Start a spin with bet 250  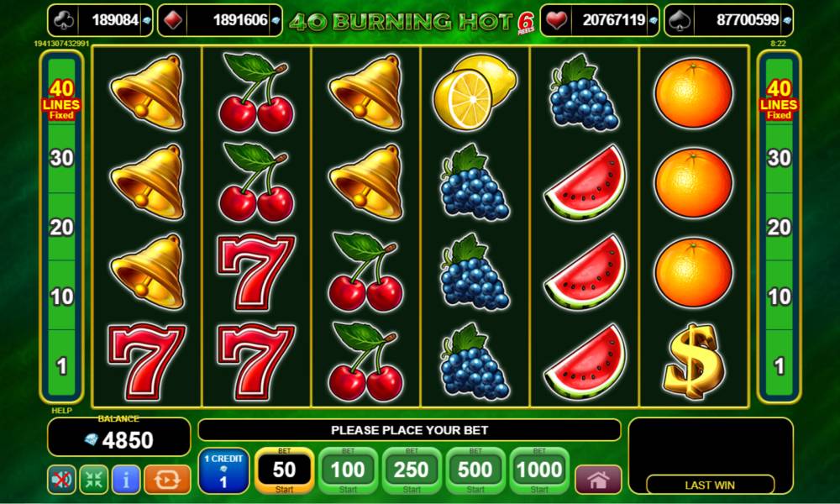pyautogui.click(x=412, y=470)
